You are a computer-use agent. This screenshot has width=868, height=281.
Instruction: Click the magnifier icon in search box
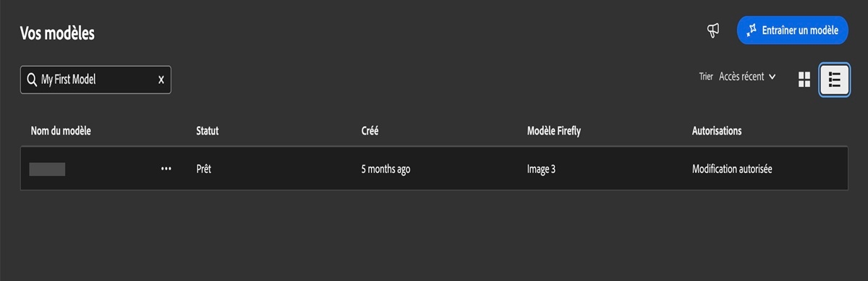click(32, 80)
